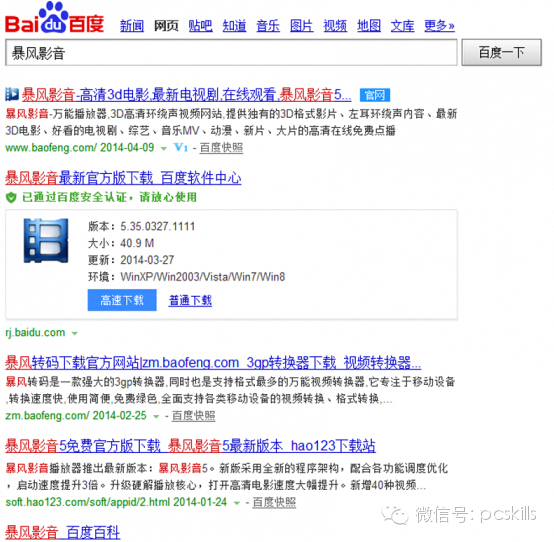Open the 知道 tab
Image resolution: width=554 pixels, height=542 pixels.
[x=234, y=26]
